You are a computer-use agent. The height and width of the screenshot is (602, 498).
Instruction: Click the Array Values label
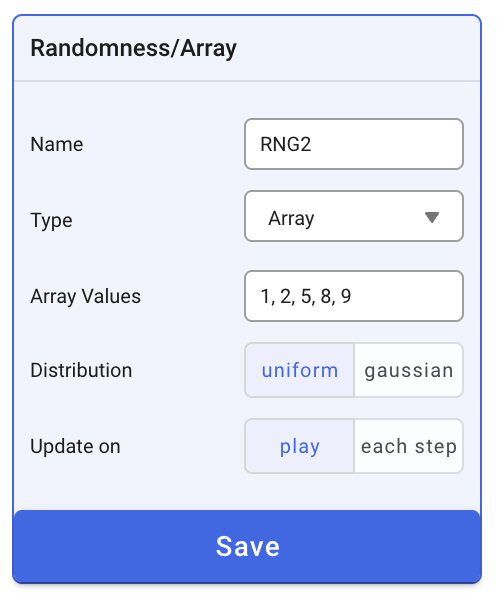tap(86, 296)
